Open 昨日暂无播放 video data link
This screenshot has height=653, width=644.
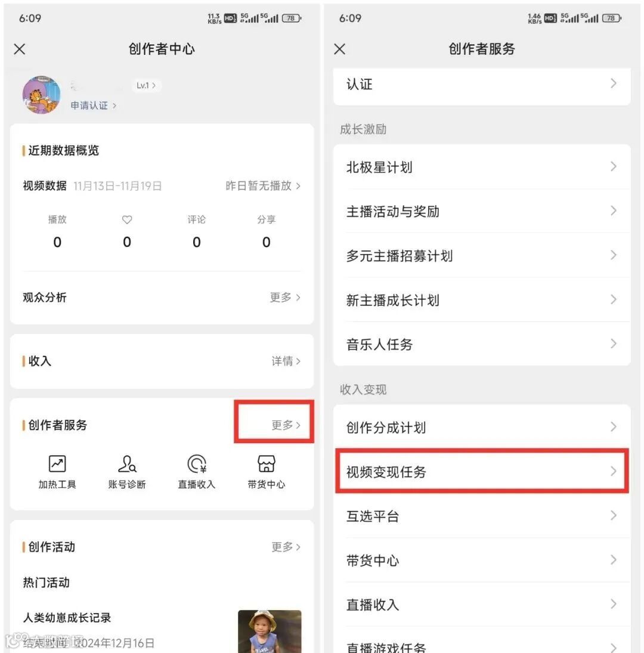(263, 185)
